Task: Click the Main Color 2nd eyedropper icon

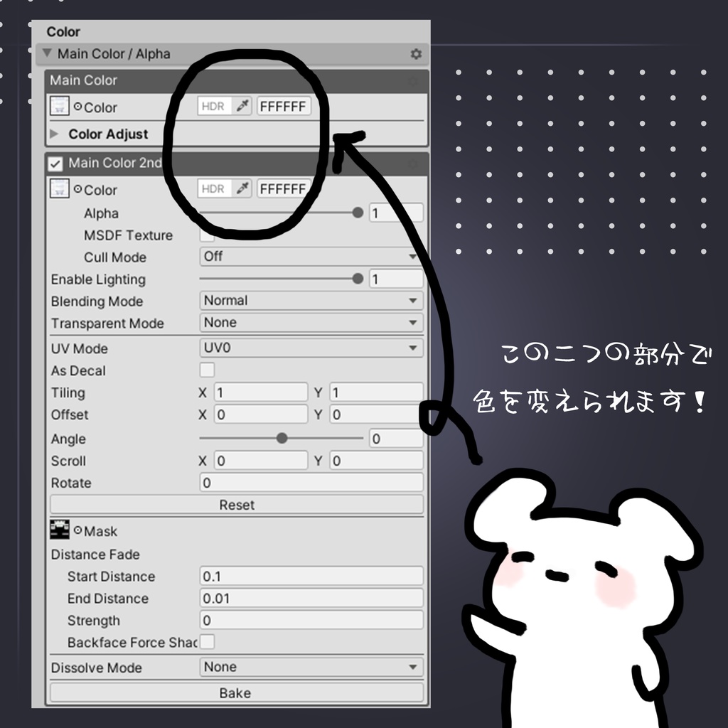Action: click(242, 189)
